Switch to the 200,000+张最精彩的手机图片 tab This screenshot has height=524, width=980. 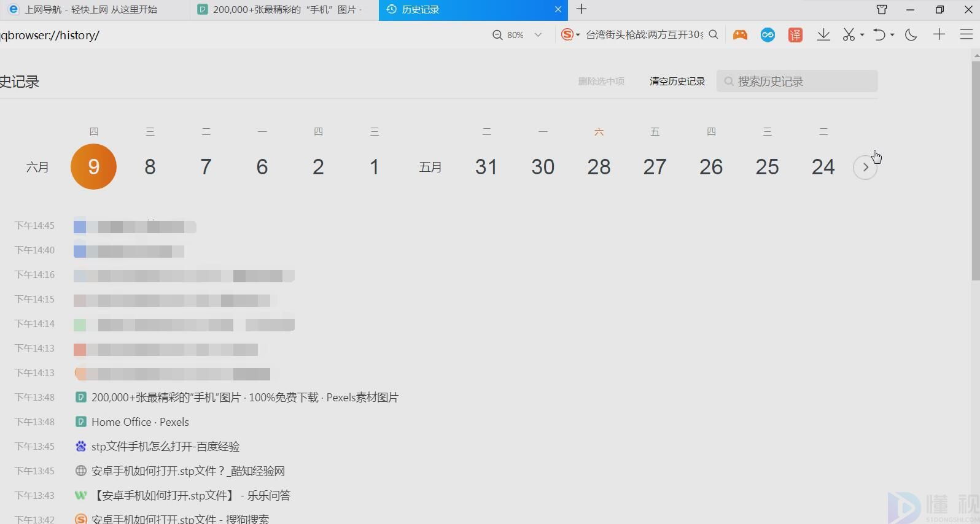tap(284, 10)
